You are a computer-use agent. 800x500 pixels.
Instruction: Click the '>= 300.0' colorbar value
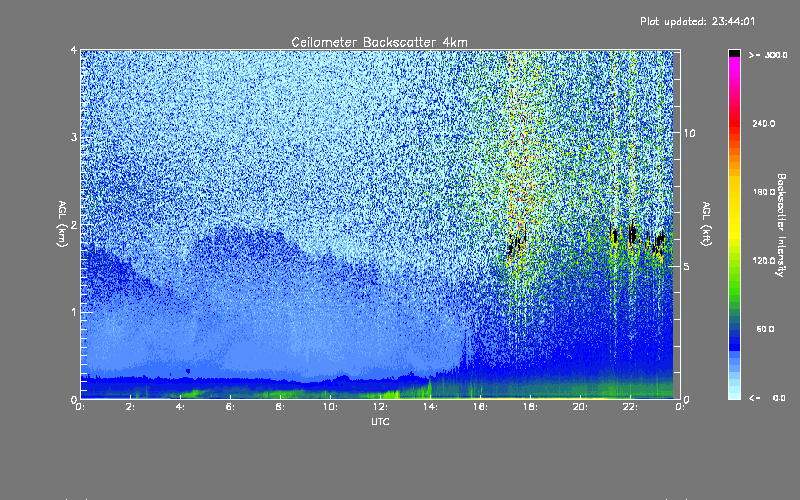(x=768, y=55)
